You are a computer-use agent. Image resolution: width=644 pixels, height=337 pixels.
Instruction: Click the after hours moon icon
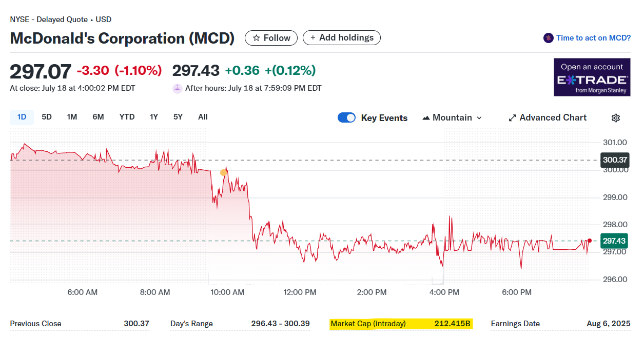[177, 88]
